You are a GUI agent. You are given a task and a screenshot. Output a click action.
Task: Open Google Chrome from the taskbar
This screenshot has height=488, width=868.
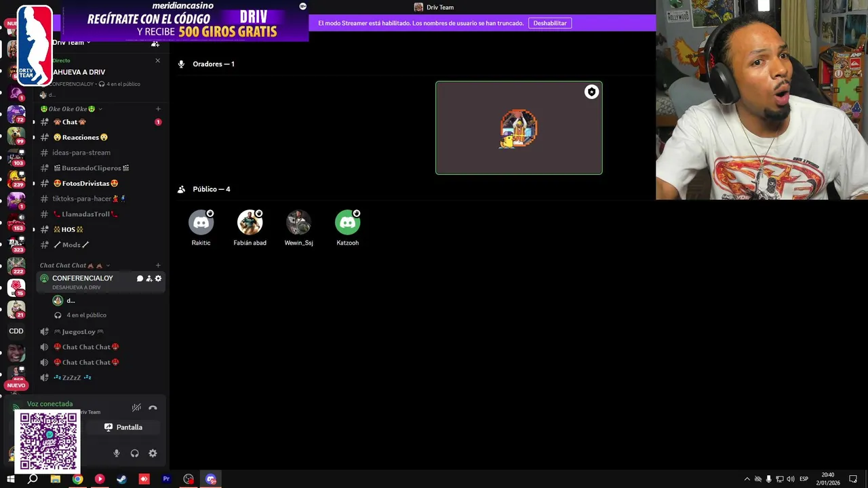(77, 479)
